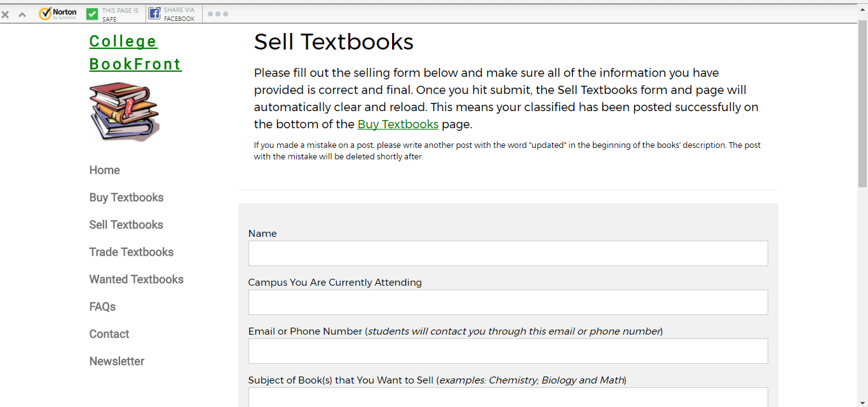The height and width of the screenshot is (407, 868).
Task: Close the Norton toolbar with the X
Action: tap(5, 14)
